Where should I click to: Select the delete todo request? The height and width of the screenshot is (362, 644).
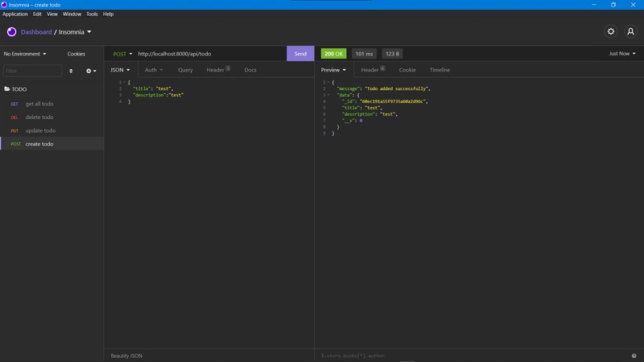coord(52,117)
